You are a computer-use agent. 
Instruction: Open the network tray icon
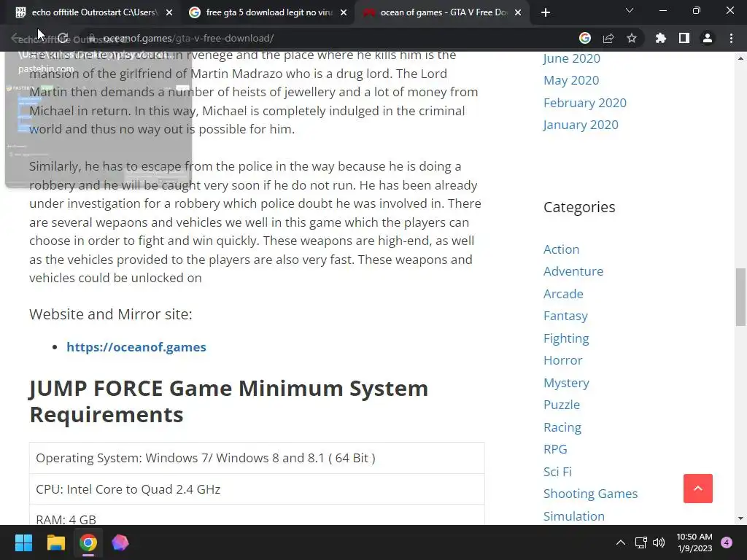[x=641, y=542]
